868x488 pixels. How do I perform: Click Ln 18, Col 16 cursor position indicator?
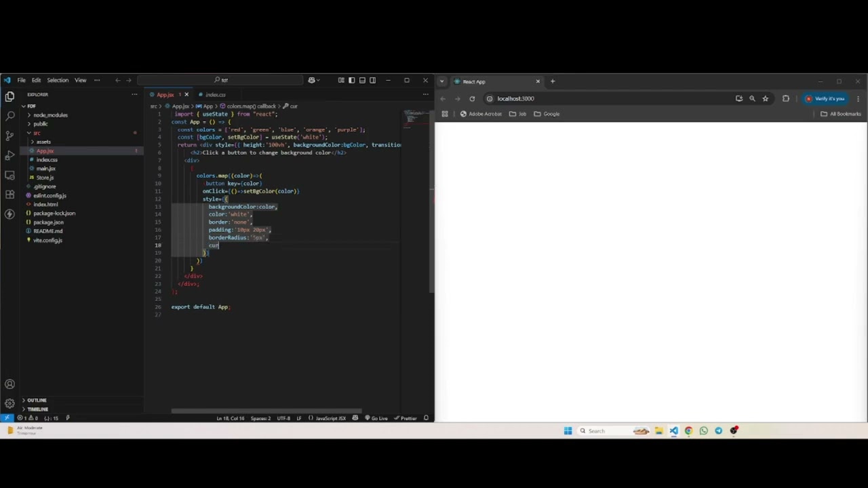(x=230, y=418)
